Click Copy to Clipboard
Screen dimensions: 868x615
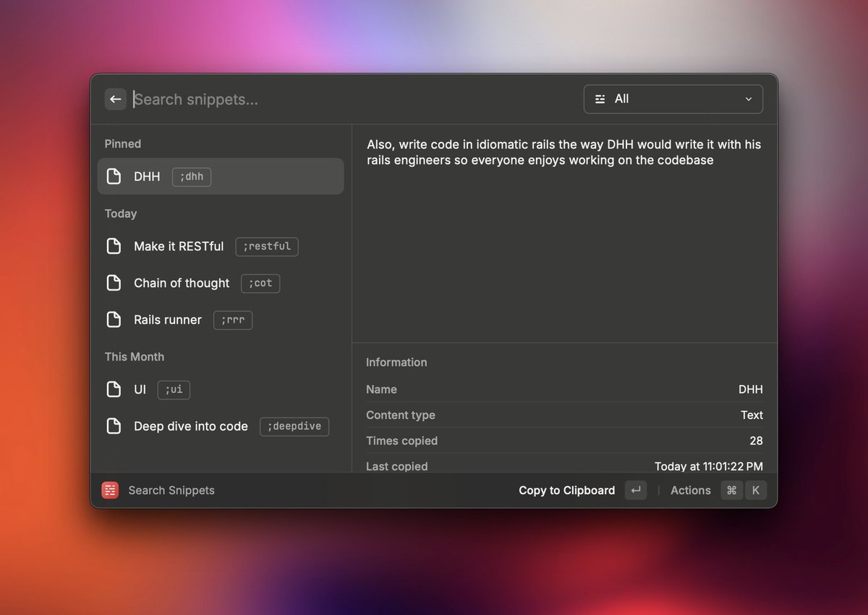click(567, 490)
